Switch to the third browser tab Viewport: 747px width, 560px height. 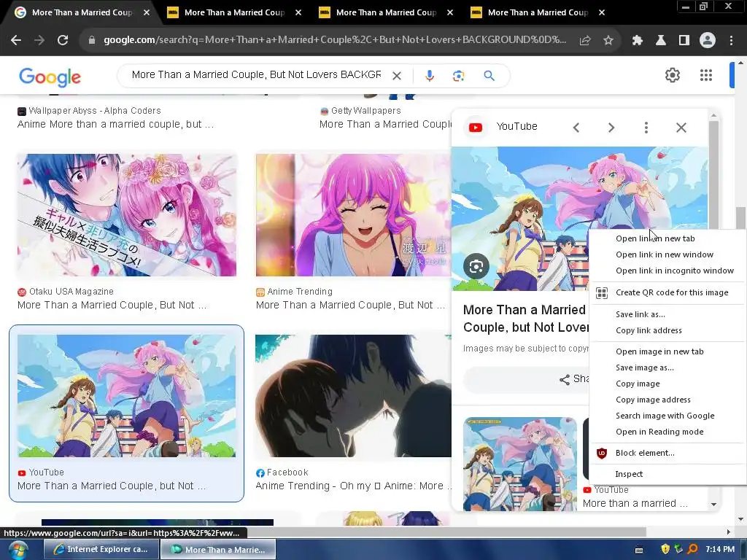coord(386,12)
